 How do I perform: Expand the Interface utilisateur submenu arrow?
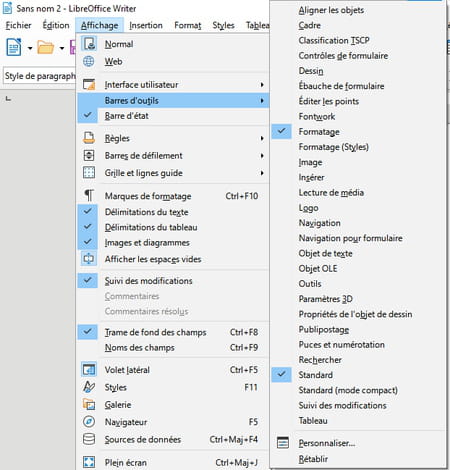pyautogui.click(x=262, y=85)
